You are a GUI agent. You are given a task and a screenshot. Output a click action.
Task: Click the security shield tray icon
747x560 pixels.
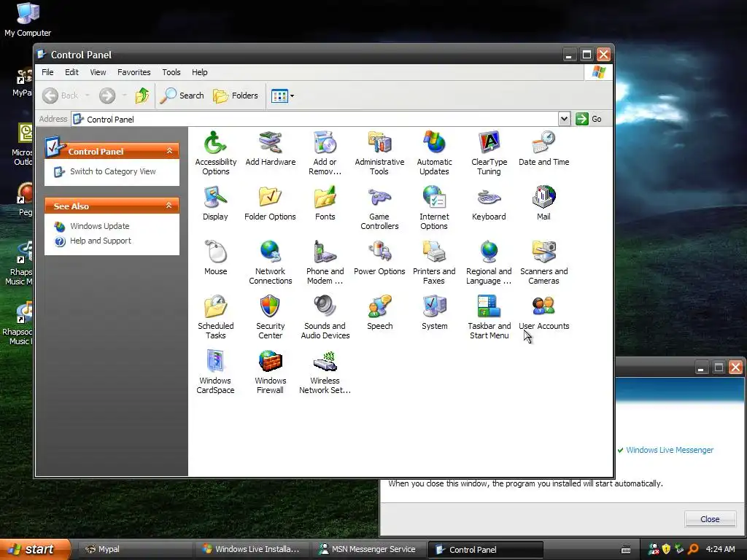(x=666, y=549)
